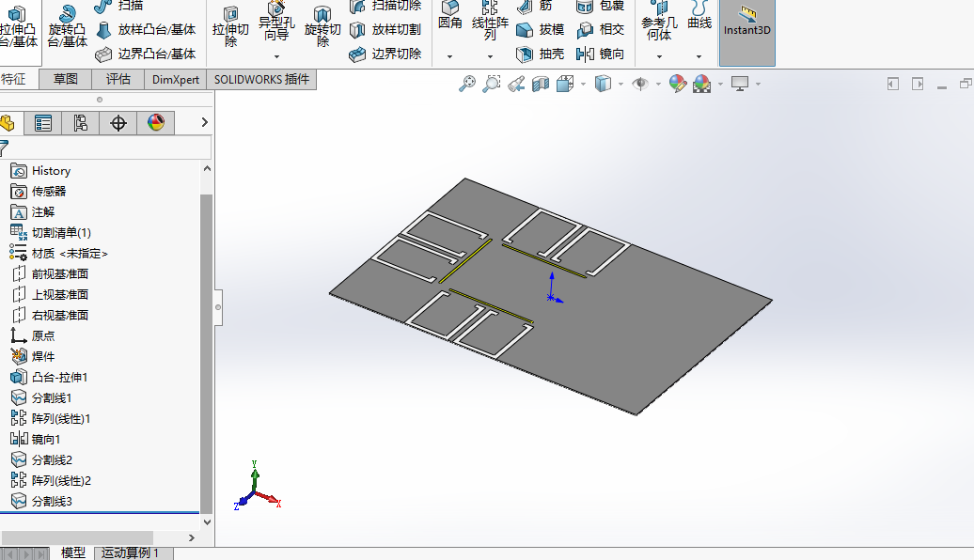Open the 异型孔向导 dropdown arrow
Image resolution: width=974 pixels, height=560 pixels.
tap(276, 56)
